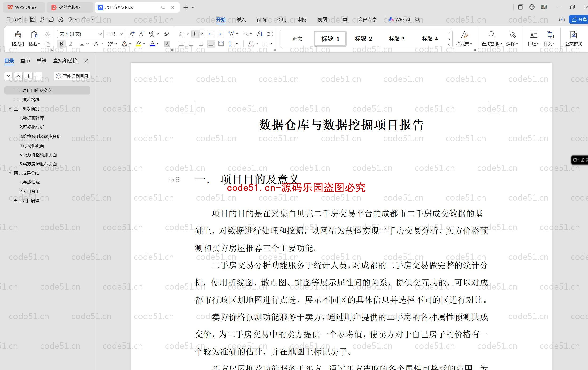Collapse the 三. 研发情况 outline node
Image resolution: width=588 pixels, height=370 pixels.
coord(10,109)
